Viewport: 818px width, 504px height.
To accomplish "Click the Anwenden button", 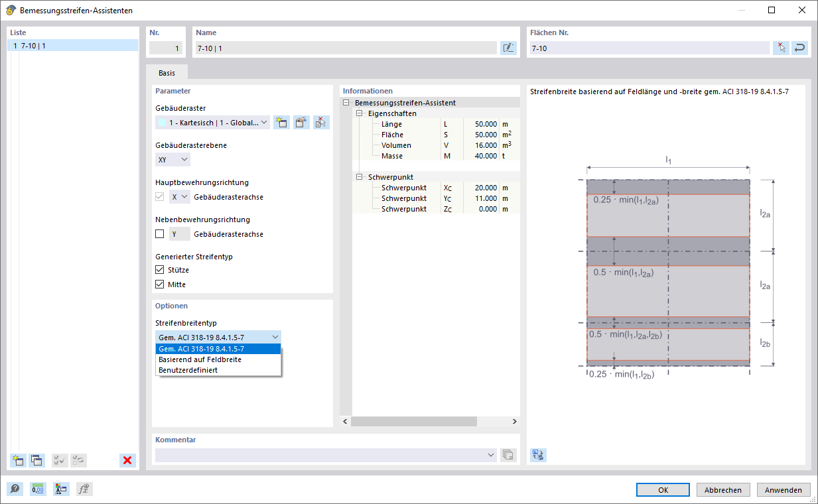I will [784, 490].
